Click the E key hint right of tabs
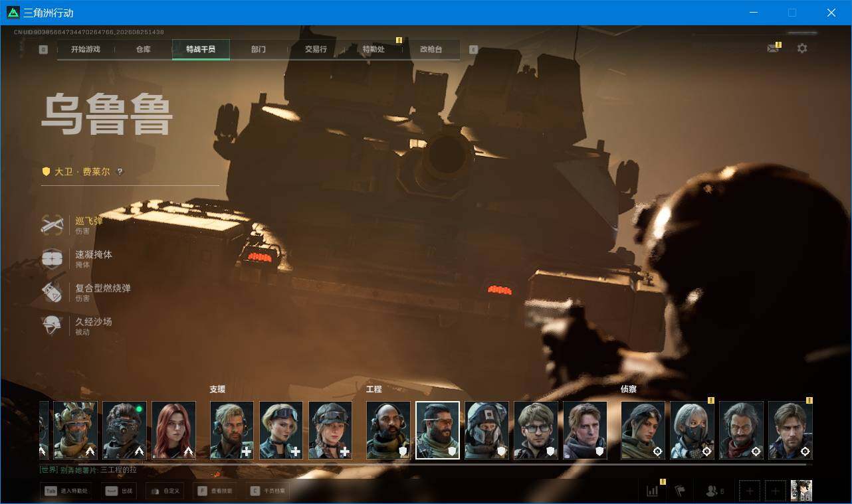Screen dimensions: 852x504 [x=473, y=49]
